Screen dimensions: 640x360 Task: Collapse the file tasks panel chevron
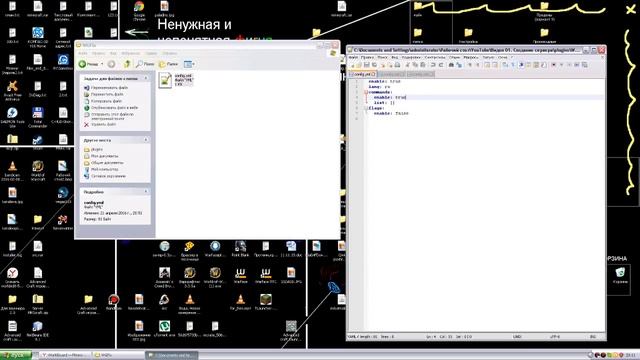pyautogui.click(x=146, y=78)
